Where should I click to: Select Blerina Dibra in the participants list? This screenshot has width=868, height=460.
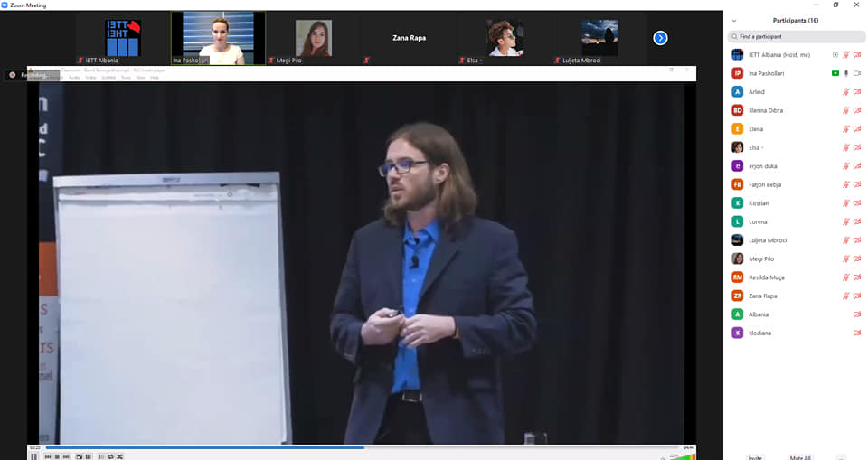(x=765, y=110)
